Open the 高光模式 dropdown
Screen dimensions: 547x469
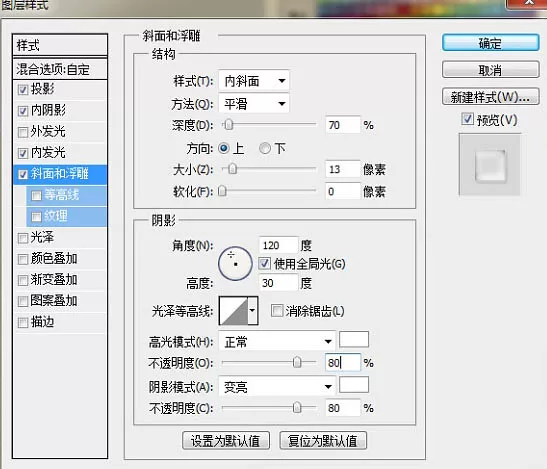pyautogui.click(x=277, y=341)
